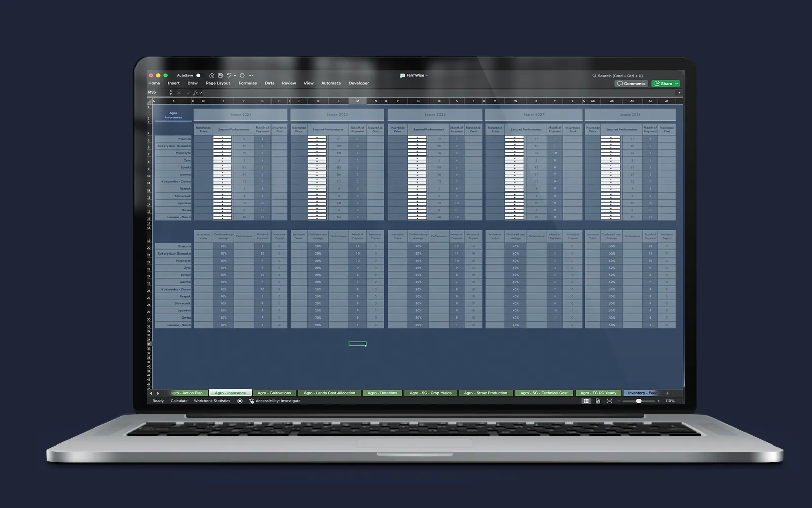Click the Name Box showing M35

[x=157, y=92]
